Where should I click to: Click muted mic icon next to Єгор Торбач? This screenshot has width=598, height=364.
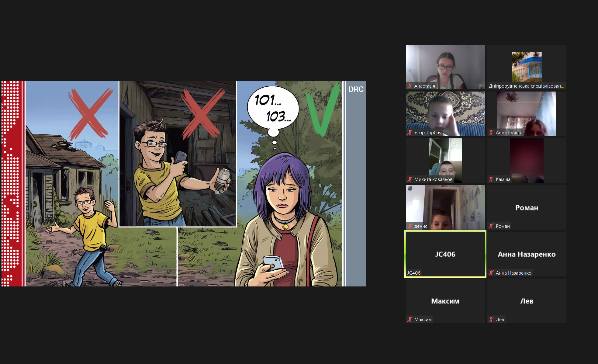[410, 133]
